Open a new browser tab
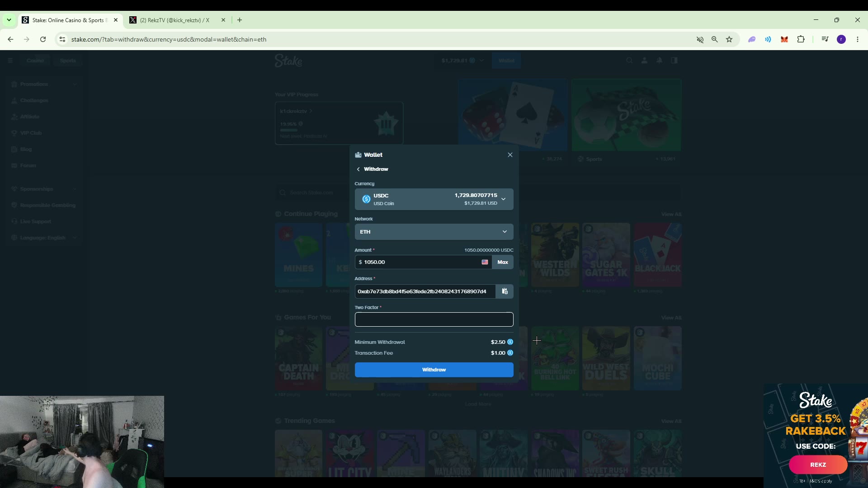 point(240,20)
